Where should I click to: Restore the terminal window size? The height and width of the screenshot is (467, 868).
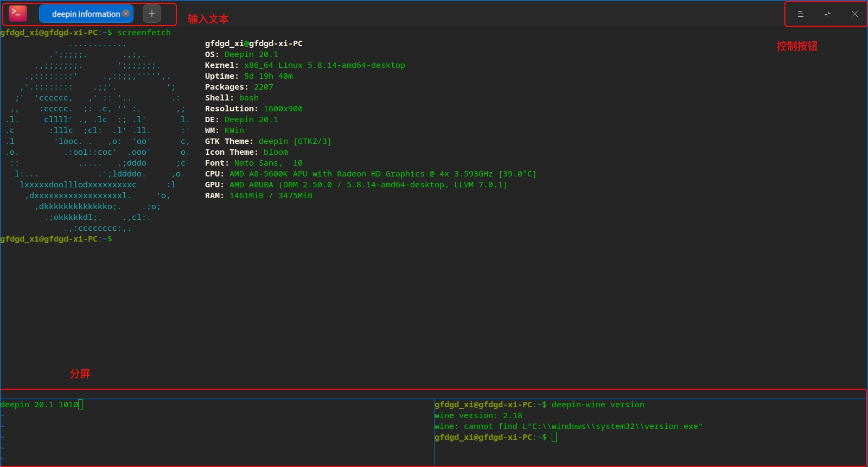click(827, 14)
